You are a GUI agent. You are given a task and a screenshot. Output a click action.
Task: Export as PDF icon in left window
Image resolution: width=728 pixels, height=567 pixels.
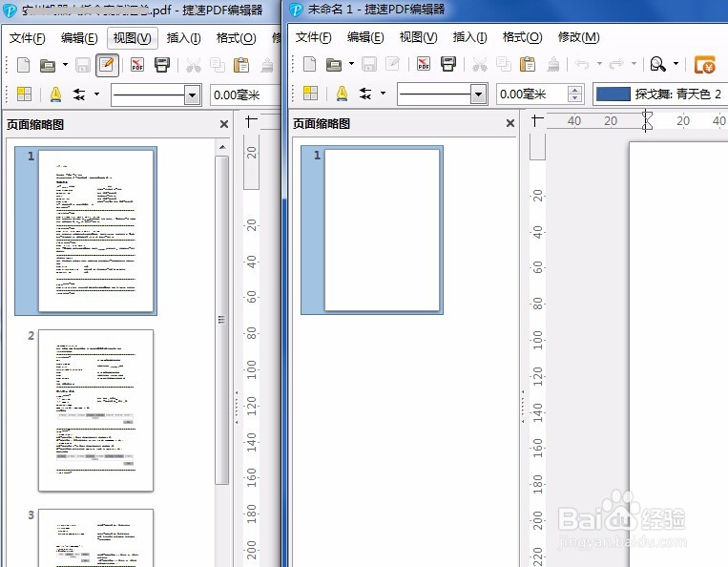pos(137,65)
